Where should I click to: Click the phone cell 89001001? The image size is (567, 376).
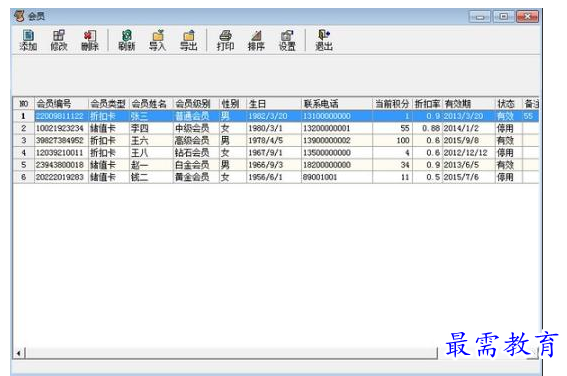pos(337,177)
